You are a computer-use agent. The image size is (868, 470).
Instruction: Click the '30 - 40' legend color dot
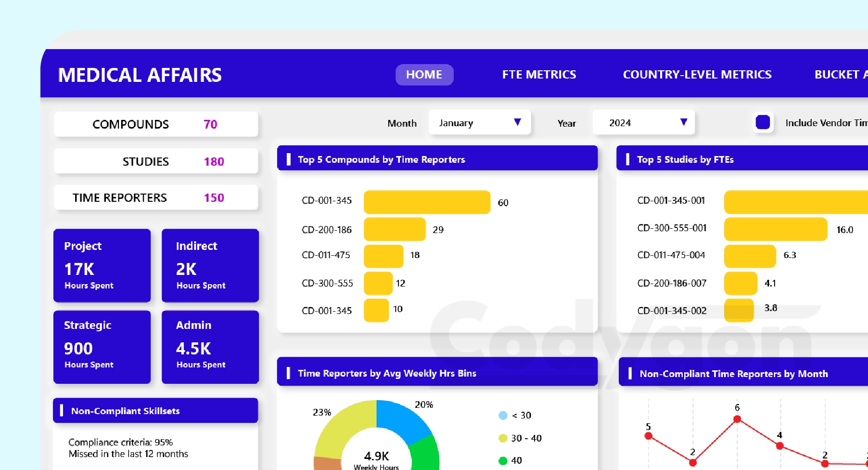click(503, 438)
